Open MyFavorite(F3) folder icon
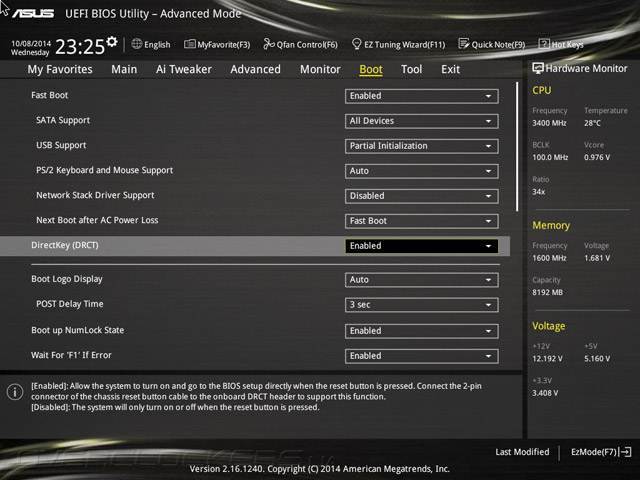 (x=189, y=44)
